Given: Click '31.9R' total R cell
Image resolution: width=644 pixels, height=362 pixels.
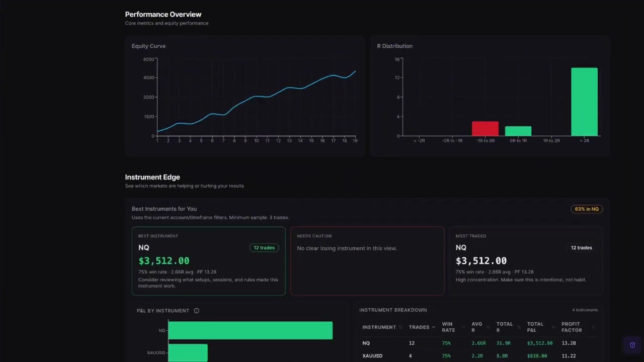Looking at the screenshot, I should pos(504,343).
